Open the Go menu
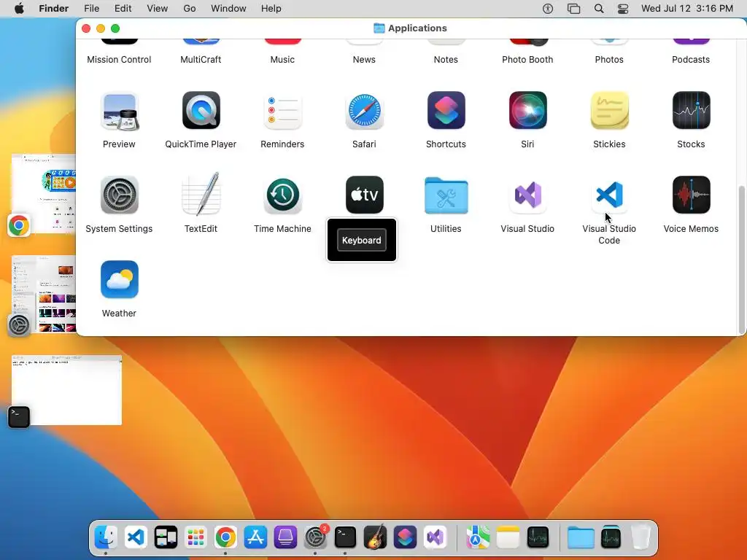 [190, 9]
